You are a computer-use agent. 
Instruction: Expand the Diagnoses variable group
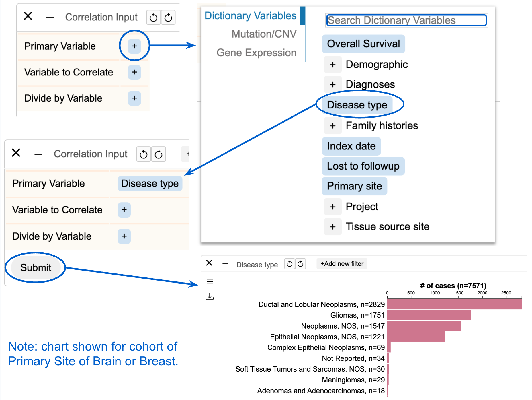pos(332,84)
